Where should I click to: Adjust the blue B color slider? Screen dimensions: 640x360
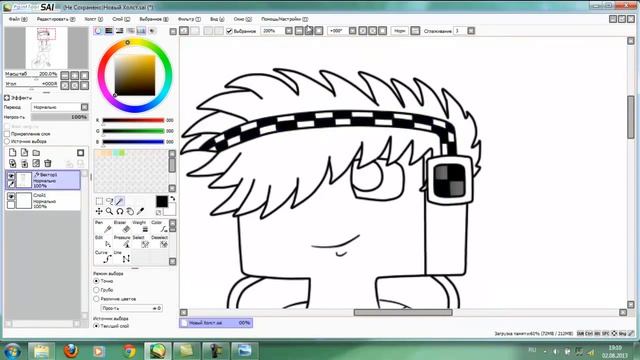(x=133, y=142)
